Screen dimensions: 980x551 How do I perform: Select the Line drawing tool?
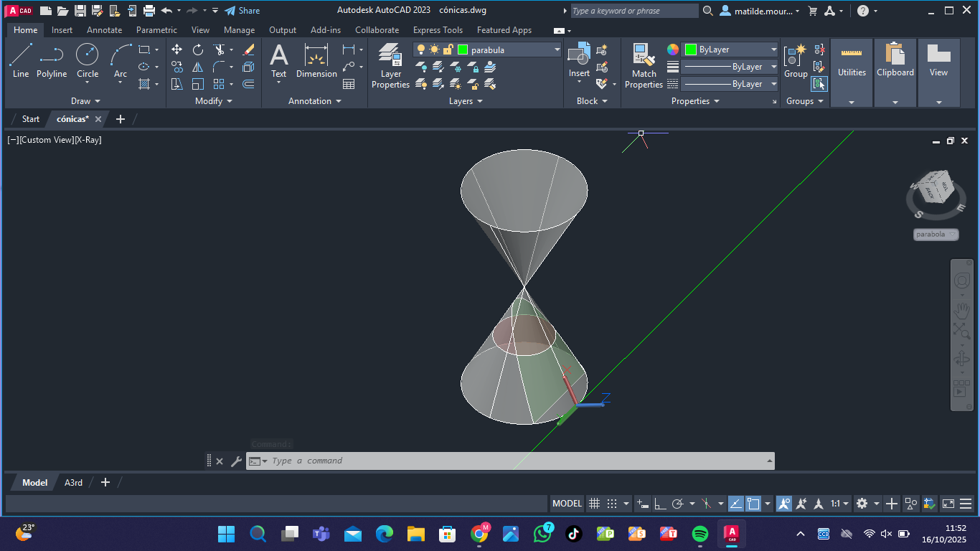(x=21, y=60)
